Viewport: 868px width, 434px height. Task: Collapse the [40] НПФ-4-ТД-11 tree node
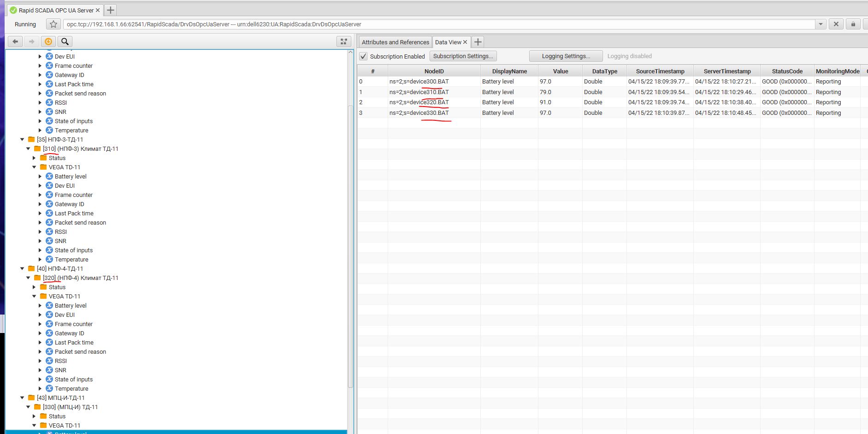(x=22, y=268)
